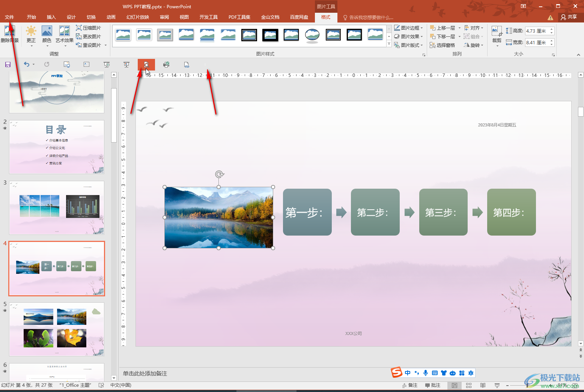Open the Color (颜色) adjustment button
584x392 pixels.
[x=47, y=36]
